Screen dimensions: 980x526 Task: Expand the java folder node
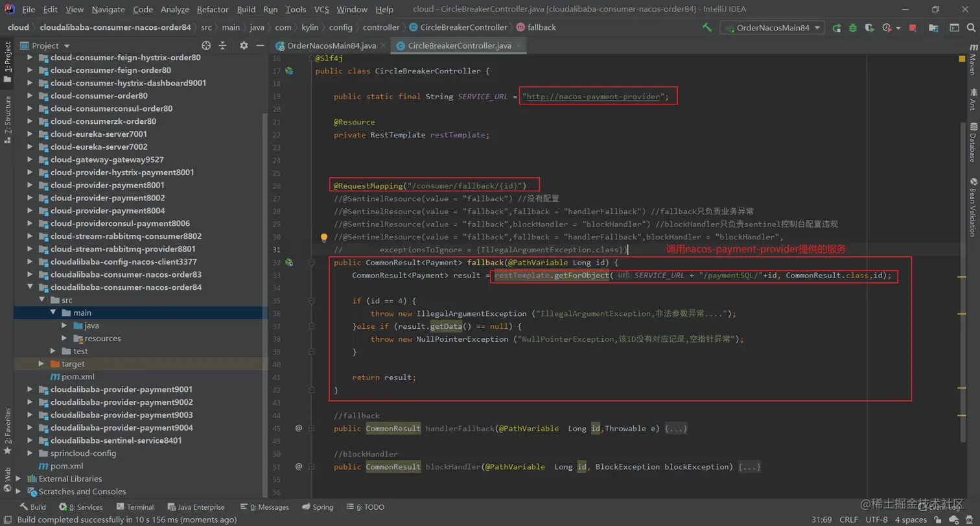coord(65,326)
